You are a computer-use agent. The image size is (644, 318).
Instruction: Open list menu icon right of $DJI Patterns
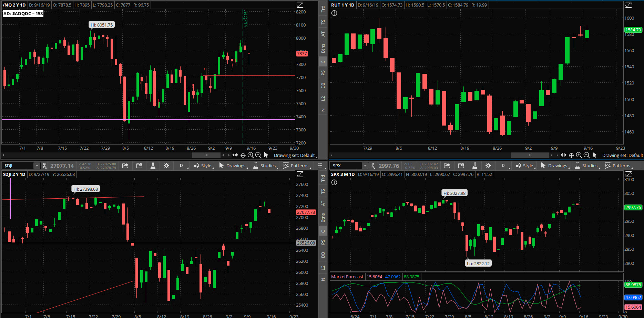pyautogui.click(x=320, y=166)
